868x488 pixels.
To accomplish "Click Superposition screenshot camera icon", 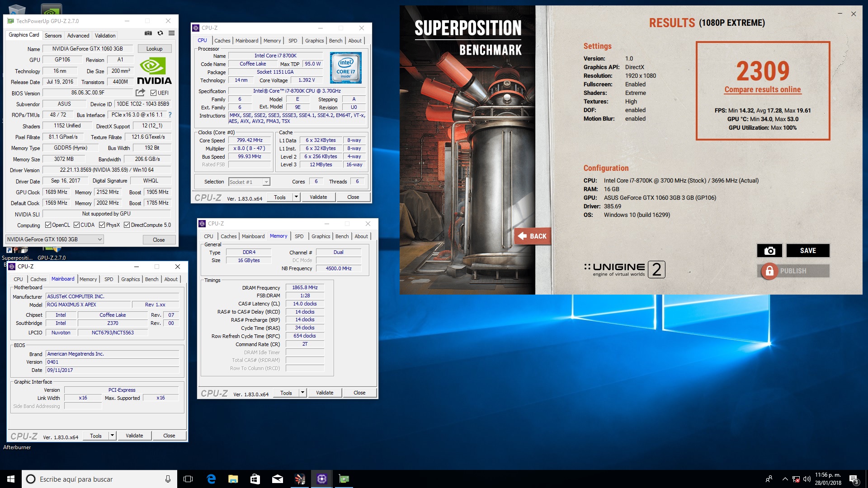I will click(770, 251).
